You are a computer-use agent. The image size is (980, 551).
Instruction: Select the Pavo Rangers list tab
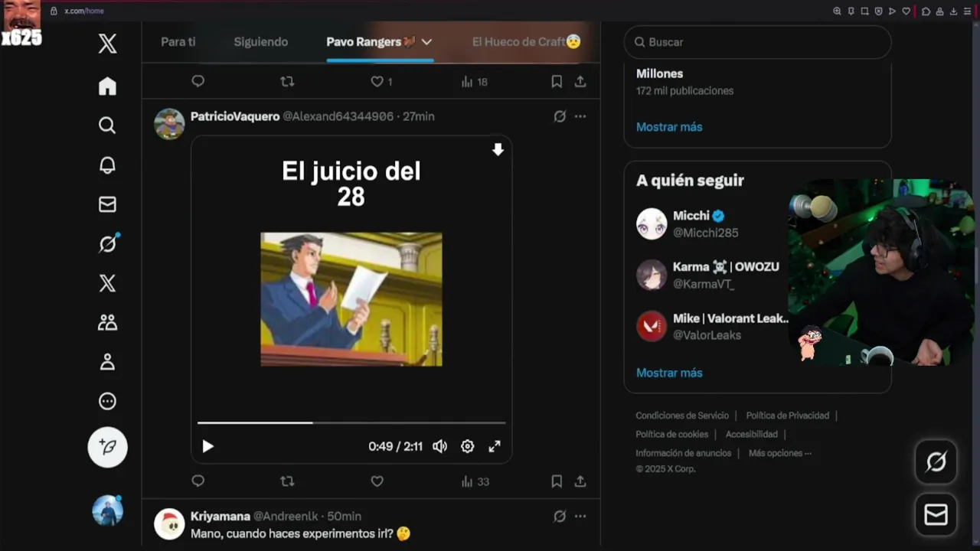371,42
